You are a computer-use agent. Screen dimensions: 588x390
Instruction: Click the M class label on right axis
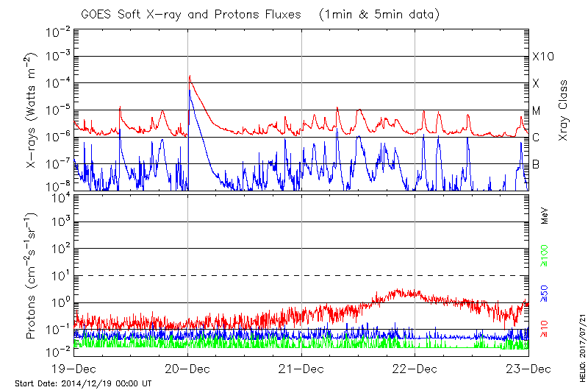tap(537, 111)
